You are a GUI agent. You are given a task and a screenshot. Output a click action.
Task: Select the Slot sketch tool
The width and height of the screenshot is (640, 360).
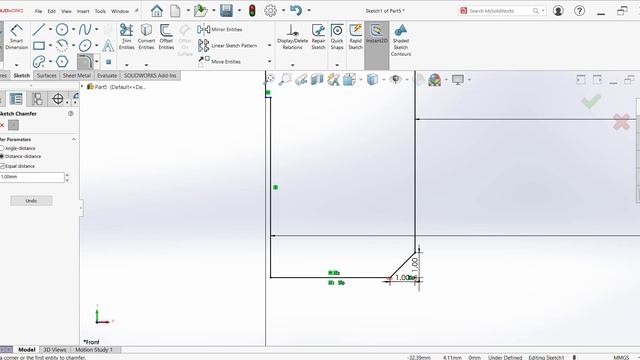tap(39, 62)
